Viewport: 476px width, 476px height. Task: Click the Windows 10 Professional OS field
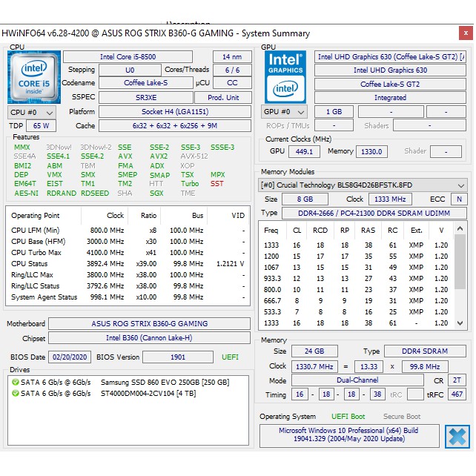click(348, 435)
